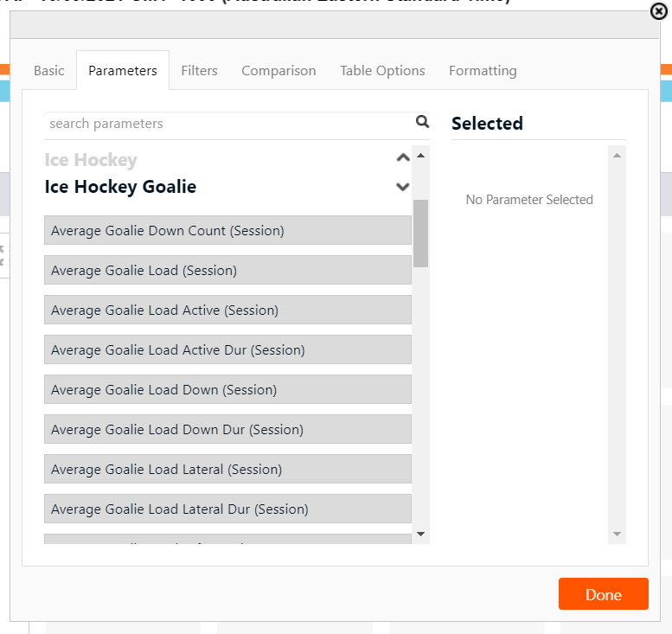Open the Table Options tab
The width and height of the screenshot is (672, 634).
(382, 70)
